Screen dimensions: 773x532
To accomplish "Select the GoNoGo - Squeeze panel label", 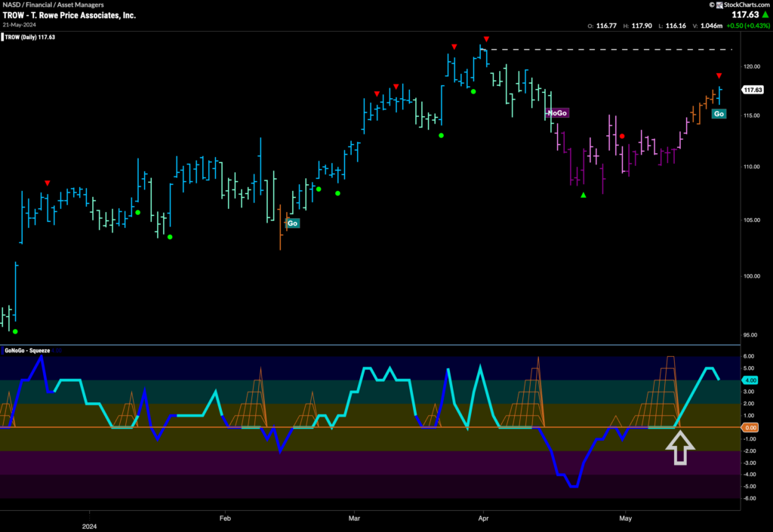I will 26,351.
